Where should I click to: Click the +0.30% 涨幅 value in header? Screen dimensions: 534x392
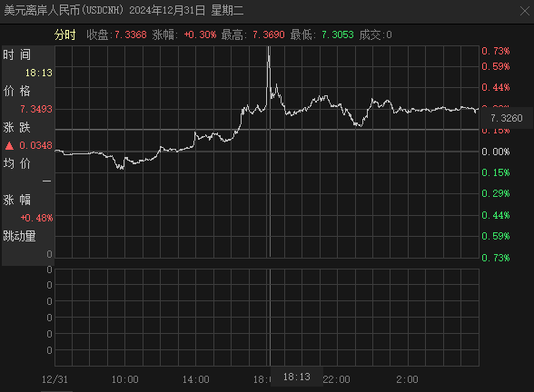pyautogui.click(x=200, y=34)
